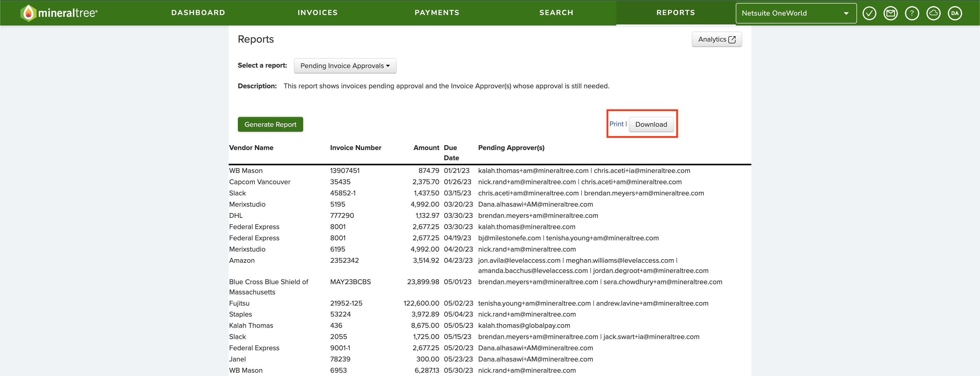Click the Generate Report button
Screen dimensions: 980x376
[271, 124]
